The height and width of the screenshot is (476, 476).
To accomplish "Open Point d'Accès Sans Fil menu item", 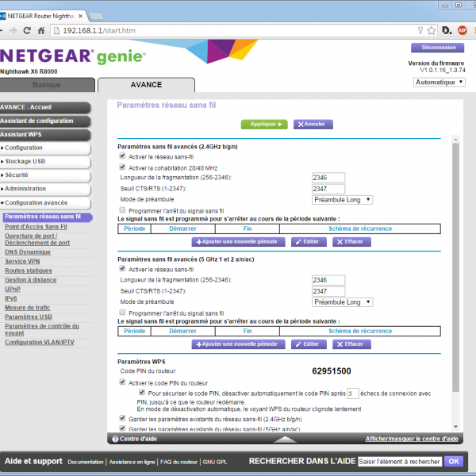I will [36, 226].
